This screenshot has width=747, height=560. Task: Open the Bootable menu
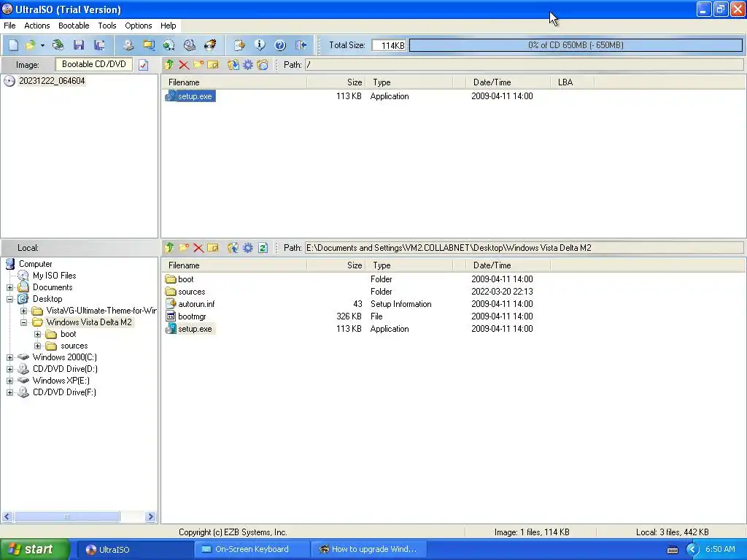coord(74,26)
